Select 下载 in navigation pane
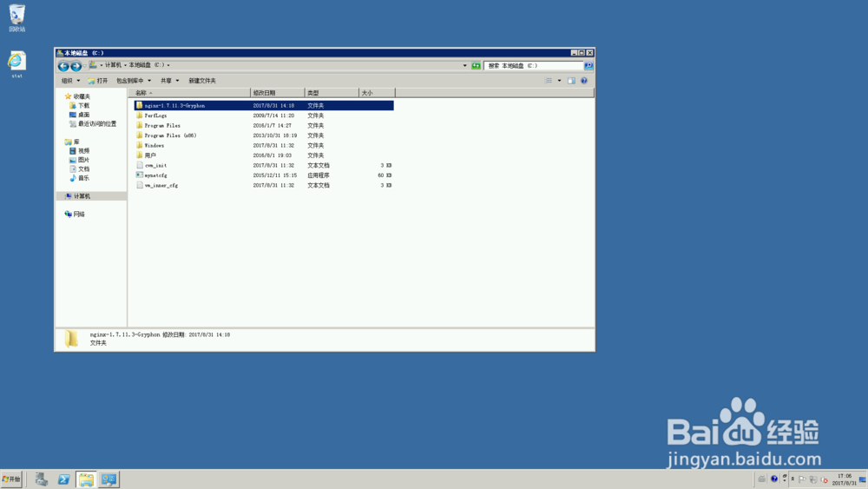The height and width of the screenshot is (489, 868). tap(79, 105)
